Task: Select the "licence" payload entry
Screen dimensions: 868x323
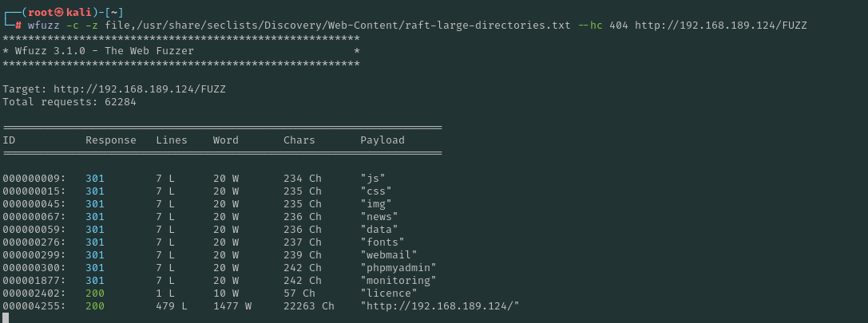Action: 389,293
